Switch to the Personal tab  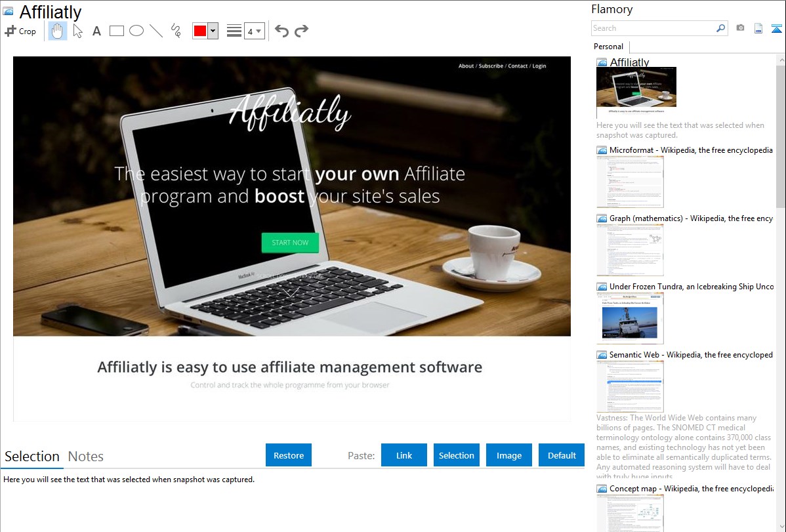point(609,47)
